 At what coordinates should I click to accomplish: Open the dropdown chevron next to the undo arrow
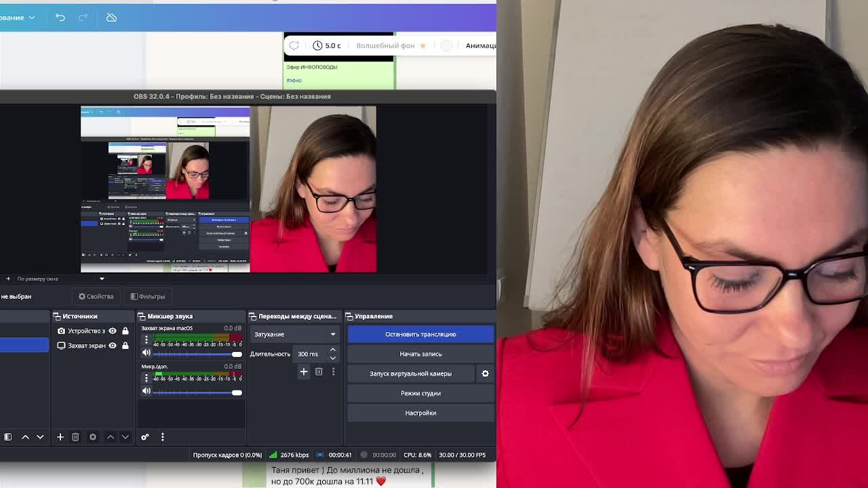[x=31, y=17]
